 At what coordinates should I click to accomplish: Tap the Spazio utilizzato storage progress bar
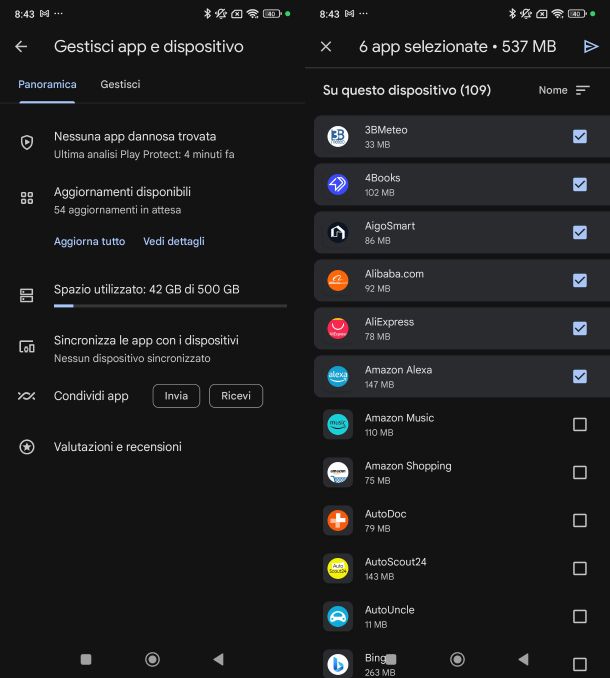170,306
